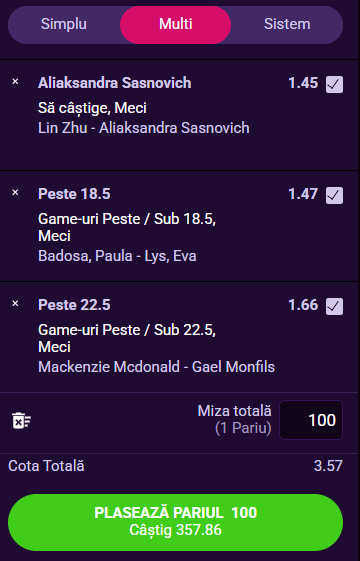Select the Multi tab
The image size is (360, 561).
pyautogui.click(x=175, y=24)
